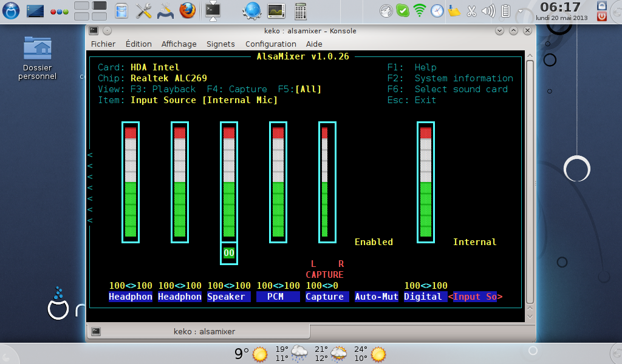Screen dimensions: 622x364
Task: Open Fichier menu
Action: 103,44
